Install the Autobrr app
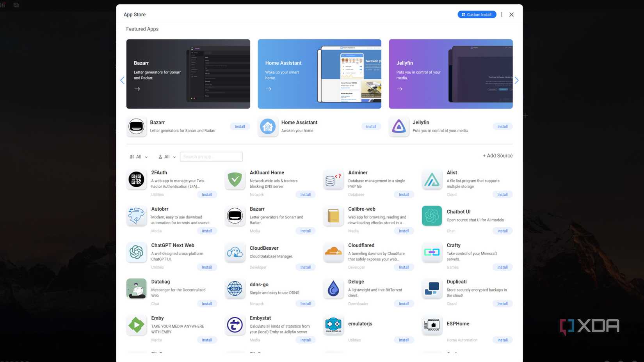The height and width of the screenshot is (362, 644). click(x=207, y=231)
